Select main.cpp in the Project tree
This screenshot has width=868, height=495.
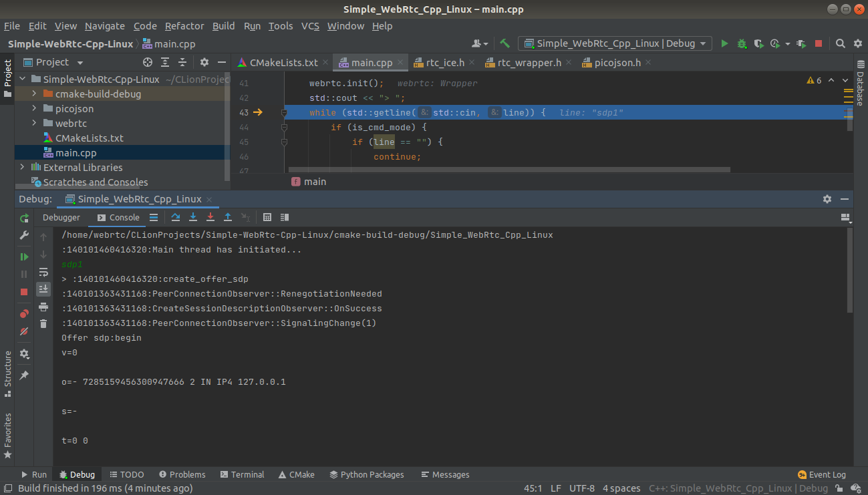tap(76, 153)
